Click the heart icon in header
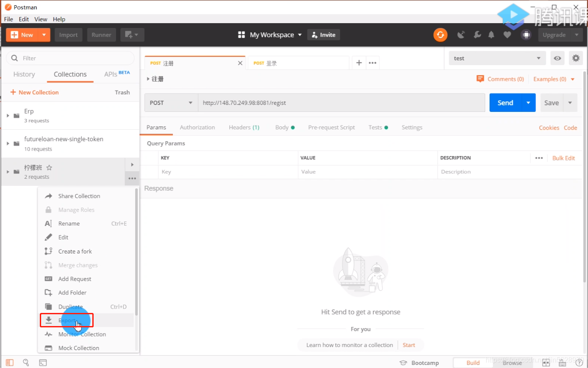The width and height of the screenshot is (588, 368). click(507, 35)
